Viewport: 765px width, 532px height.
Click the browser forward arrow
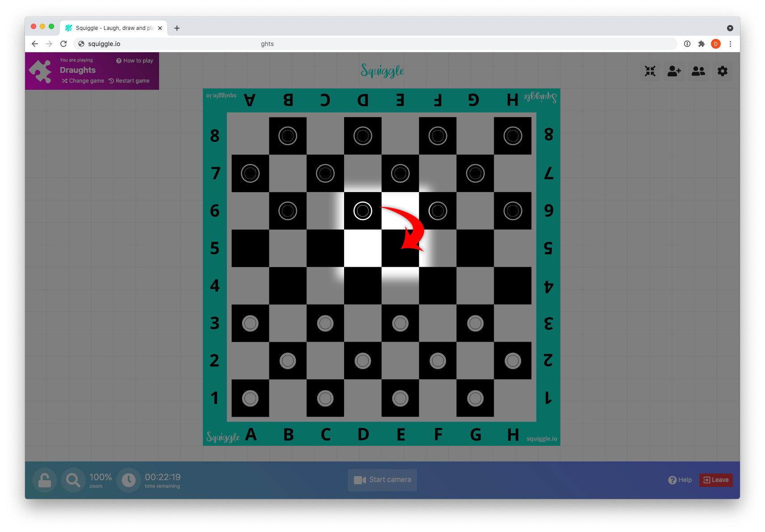[49, 44]
